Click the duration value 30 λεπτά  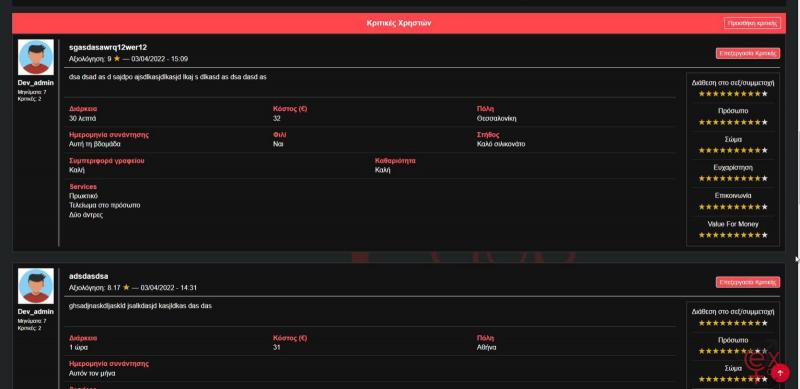click(83, 118)
